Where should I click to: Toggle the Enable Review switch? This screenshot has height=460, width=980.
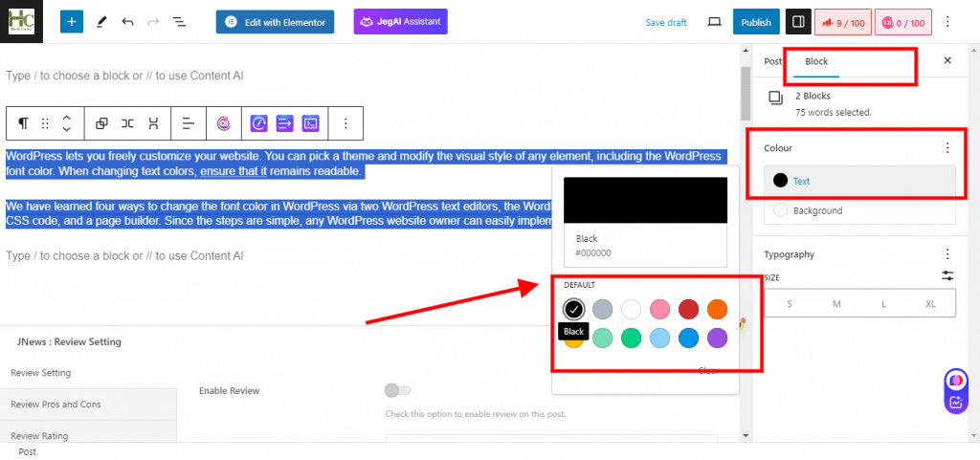[x=397, y=391]
